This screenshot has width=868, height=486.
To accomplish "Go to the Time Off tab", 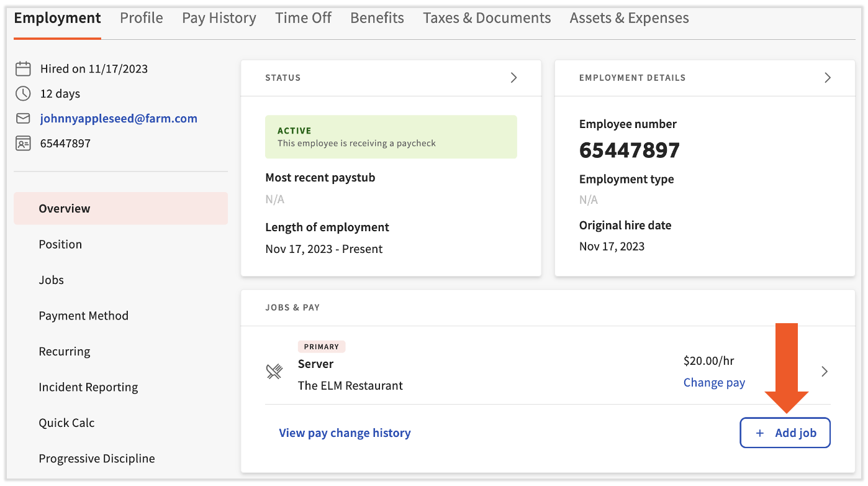I will point(303,18).
